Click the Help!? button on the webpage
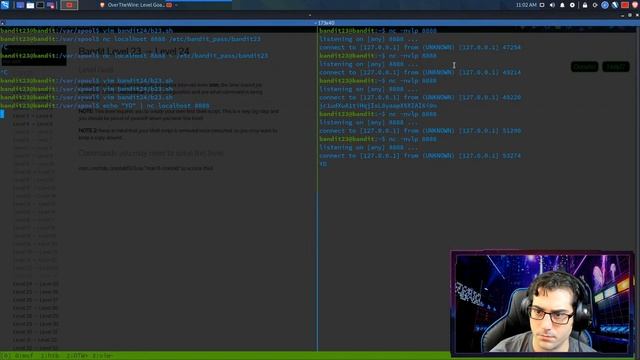This screenshot has width=640, height=360. coord(616,67)
